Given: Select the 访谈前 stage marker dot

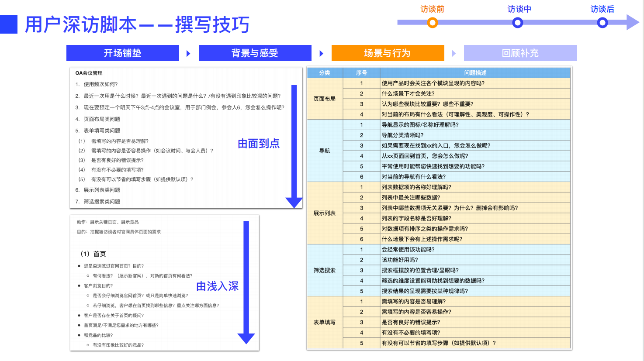Looking at the screenshot, I should [x=433, y=22].
